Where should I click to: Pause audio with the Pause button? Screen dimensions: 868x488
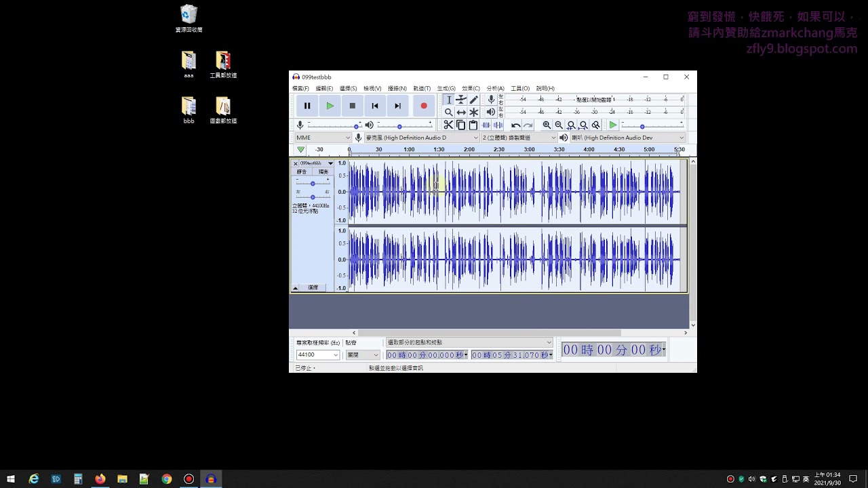pyautogui.click(x=307, y=106)
